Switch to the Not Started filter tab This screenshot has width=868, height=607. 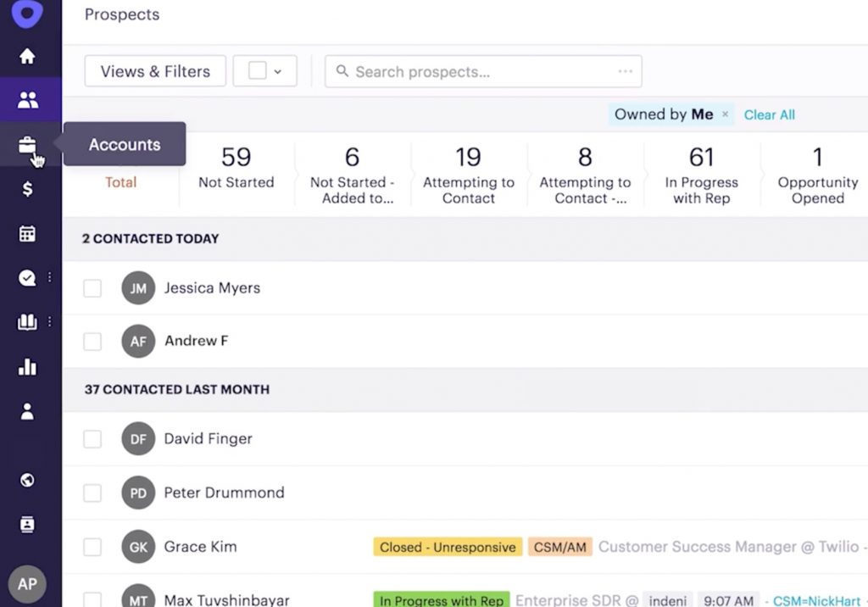point(235,174)
